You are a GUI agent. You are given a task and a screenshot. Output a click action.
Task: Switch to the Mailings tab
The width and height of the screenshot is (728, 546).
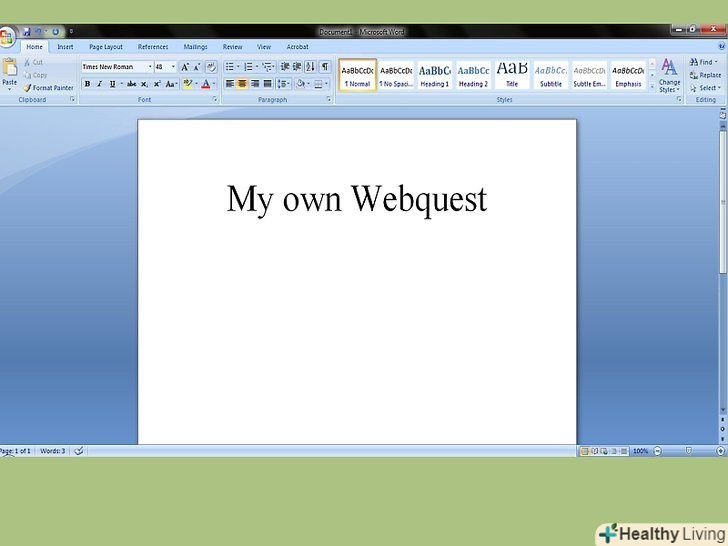[x=195, y=47]
